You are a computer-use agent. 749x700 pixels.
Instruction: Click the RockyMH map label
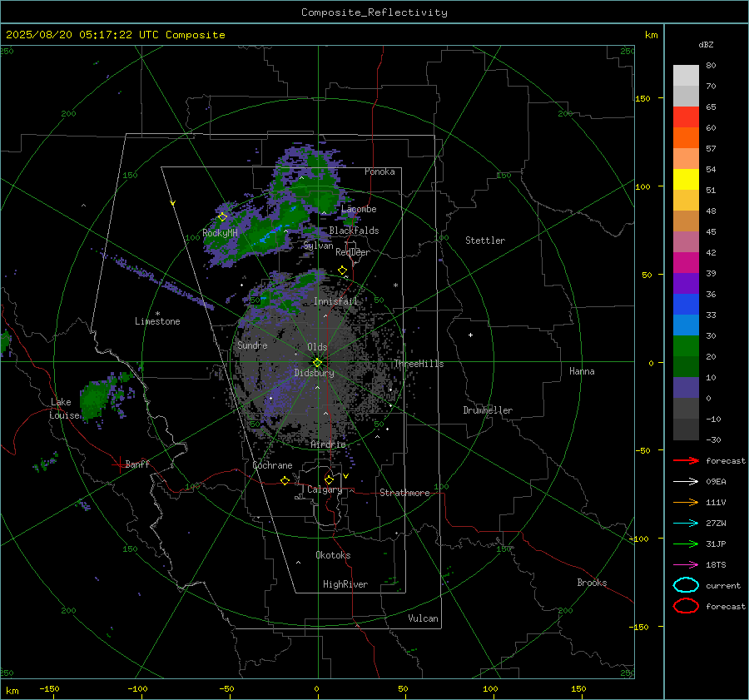pos(220,233)
